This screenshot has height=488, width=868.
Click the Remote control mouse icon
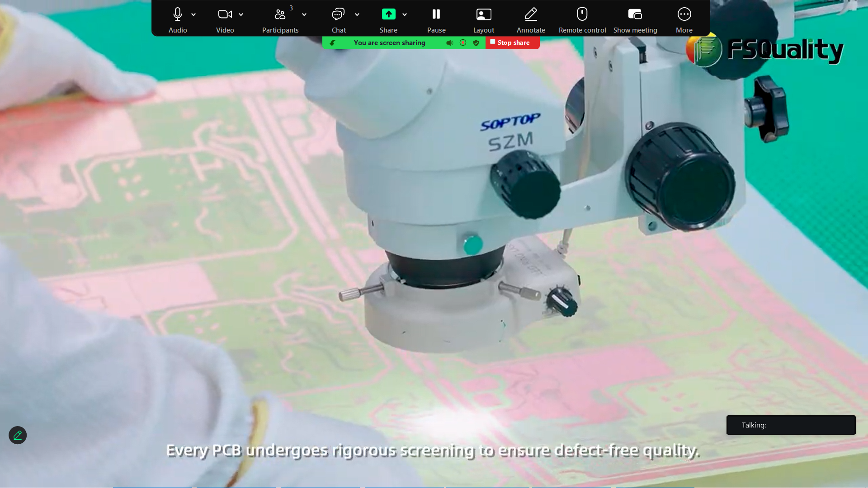click(x=582, y=14)
